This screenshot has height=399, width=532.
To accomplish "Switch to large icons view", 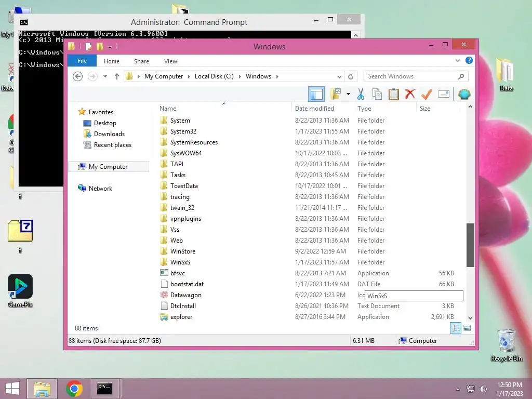I will click(467, 328).
